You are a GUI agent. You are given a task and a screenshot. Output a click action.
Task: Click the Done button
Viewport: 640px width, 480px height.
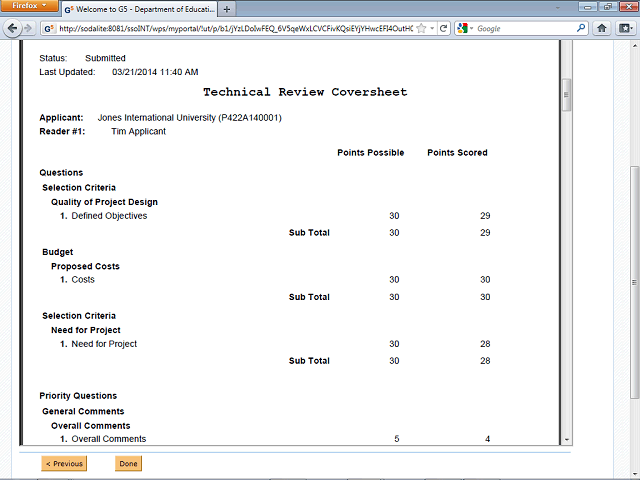pyautogui.click(x=128, y=464)
